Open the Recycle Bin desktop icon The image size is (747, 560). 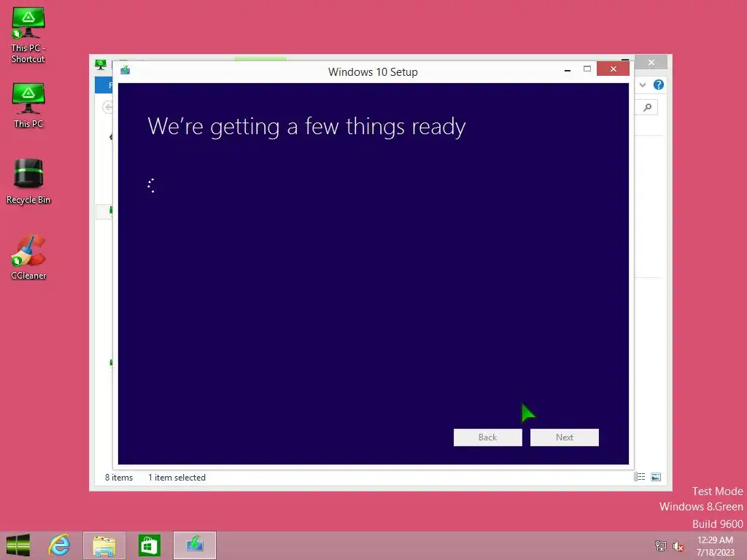[x=28, y=181]
